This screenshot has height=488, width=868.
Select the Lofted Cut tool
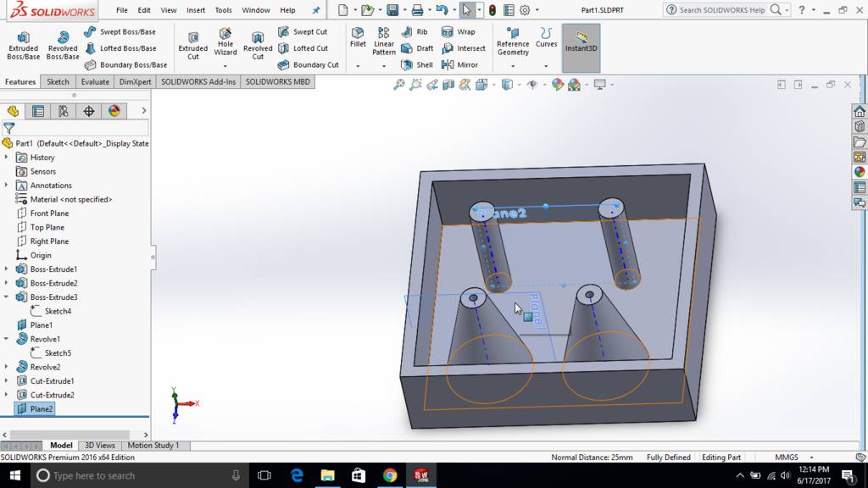(303, 48)
